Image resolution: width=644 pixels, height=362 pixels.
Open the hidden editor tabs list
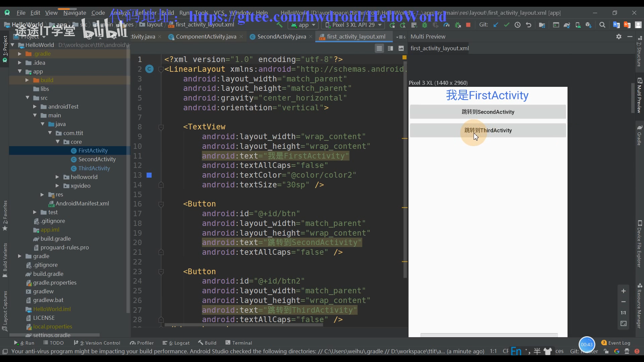pyautogui.click(x=400, y=37)
